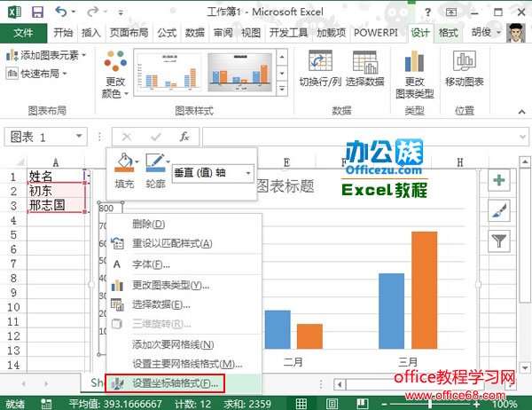Redo the last action
Viewport: 532px width, 410px height.
[92, 12]
